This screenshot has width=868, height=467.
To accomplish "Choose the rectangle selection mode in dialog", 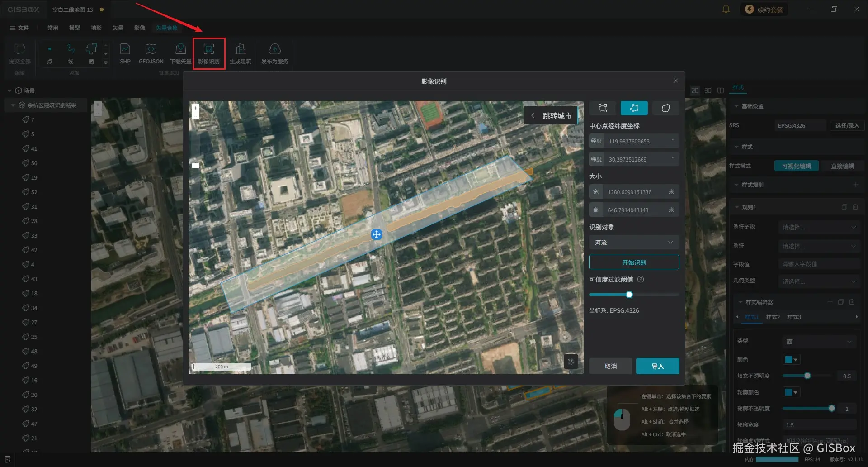I will point(603,108).
